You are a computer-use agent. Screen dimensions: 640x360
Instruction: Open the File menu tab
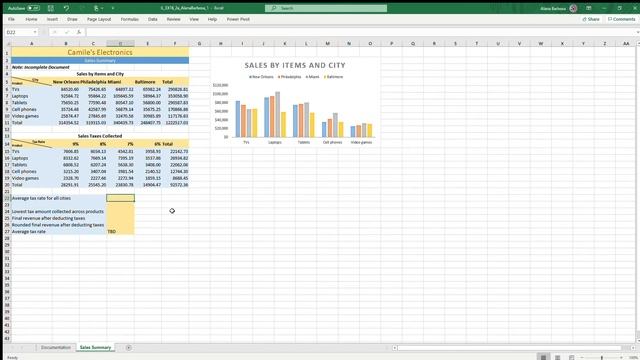[x=11, y=19]
